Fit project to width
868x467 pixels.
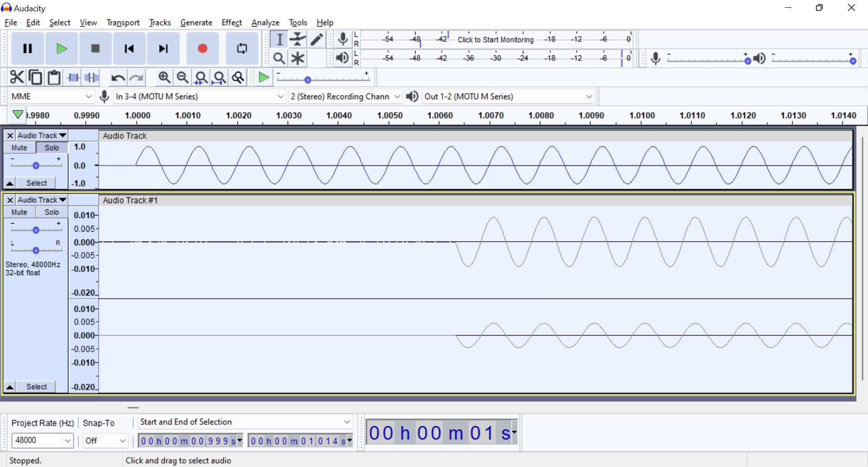[220, 77]
